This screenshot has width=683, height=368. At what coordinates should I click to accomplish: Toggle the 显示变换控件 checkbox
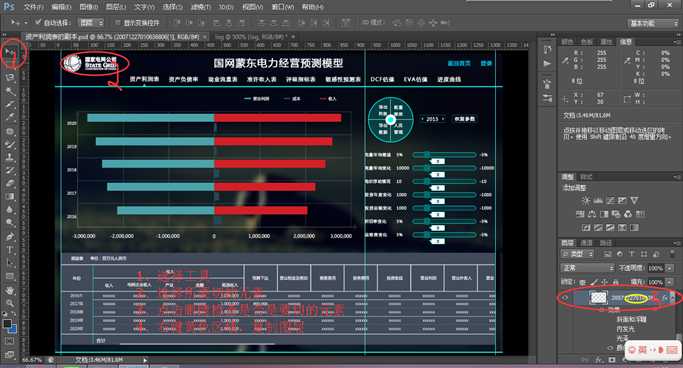coord(118,22)
